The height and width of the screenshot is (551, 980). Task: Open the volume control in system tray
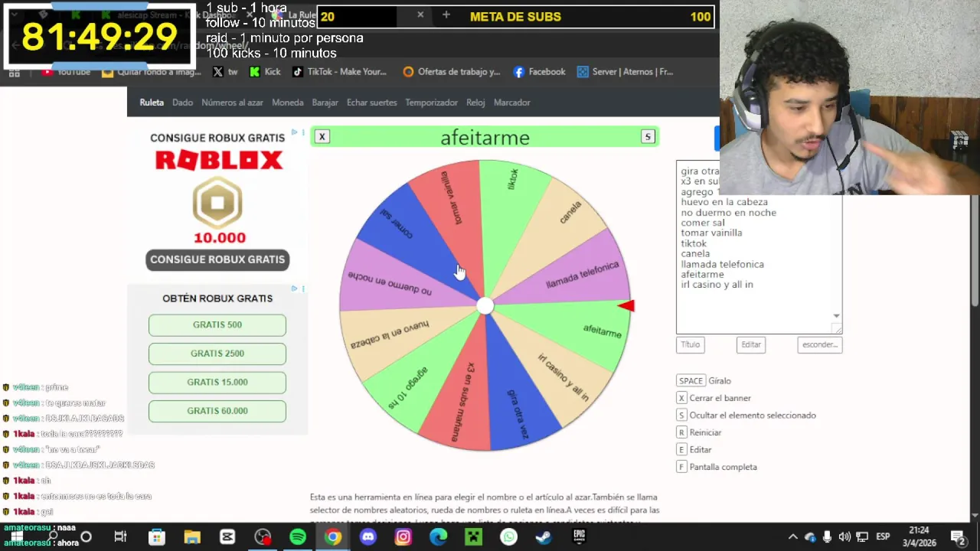(x=844, y=537)
